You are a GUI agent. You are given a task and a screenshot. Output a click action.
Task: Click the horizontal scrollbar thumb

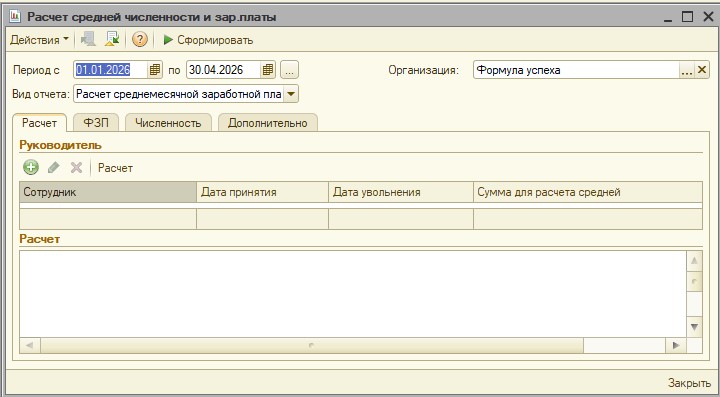312,345
